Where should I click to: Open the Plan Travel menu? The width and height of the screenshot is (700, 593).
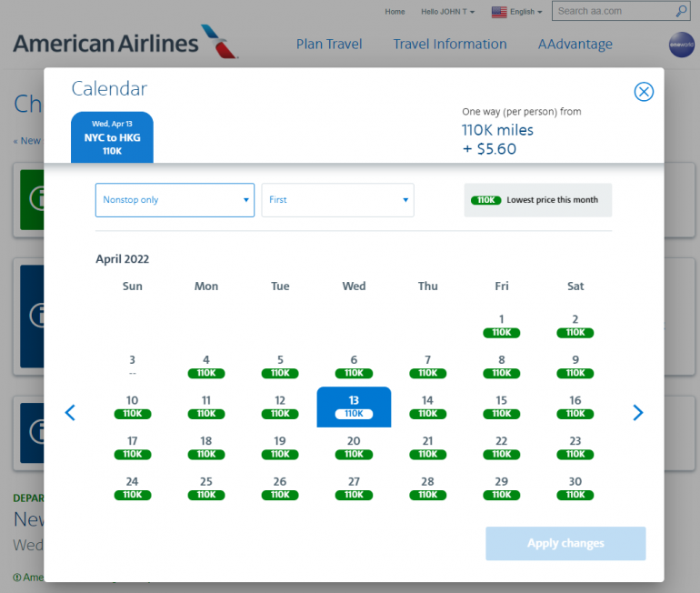tap(329, 44)
